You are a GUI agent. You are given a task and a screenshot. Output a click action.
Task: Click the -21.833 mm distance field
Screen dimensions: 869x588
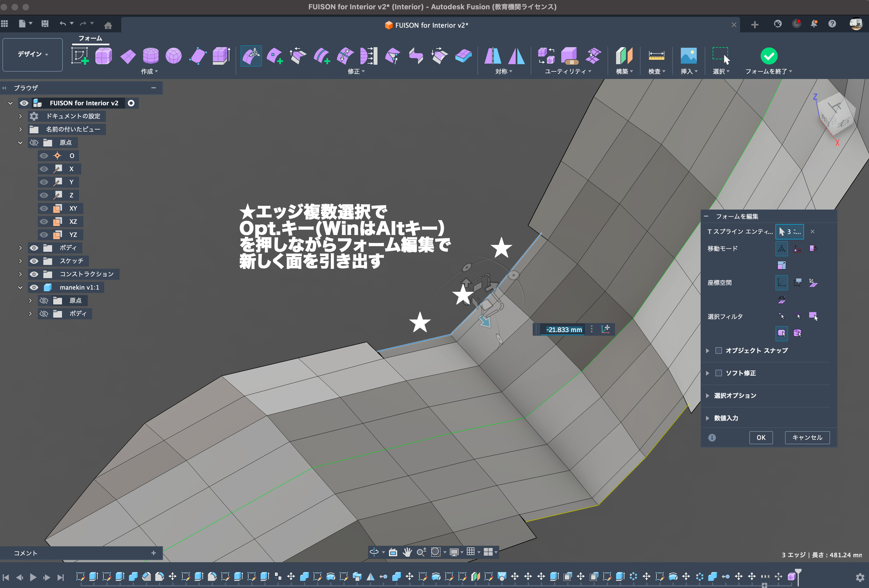click(564, 330)
